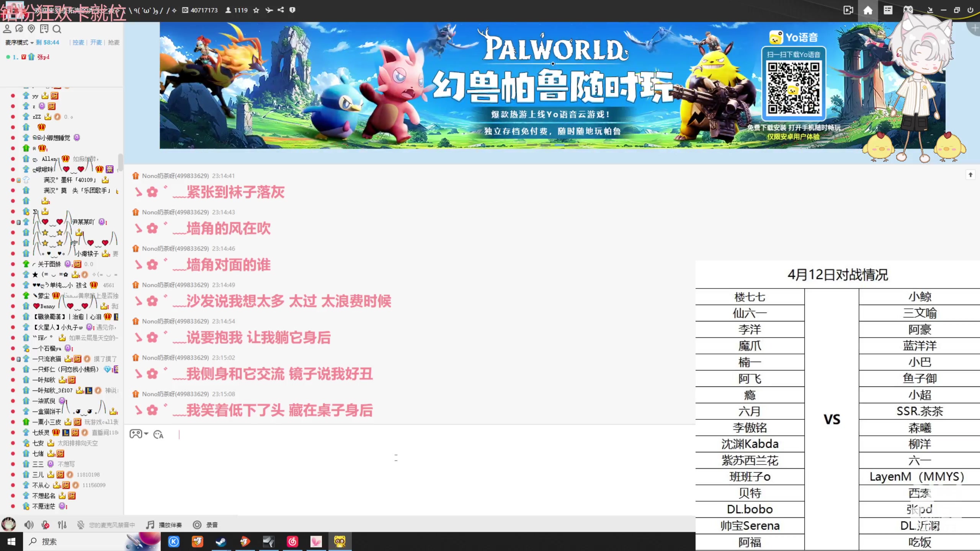Open the game controller icon in title bar
980x551 pixels.
908,10
